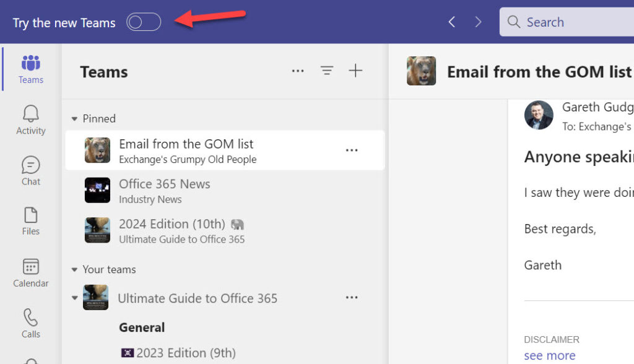
Task: Click the see more link
Action: [x=550, y=355]
